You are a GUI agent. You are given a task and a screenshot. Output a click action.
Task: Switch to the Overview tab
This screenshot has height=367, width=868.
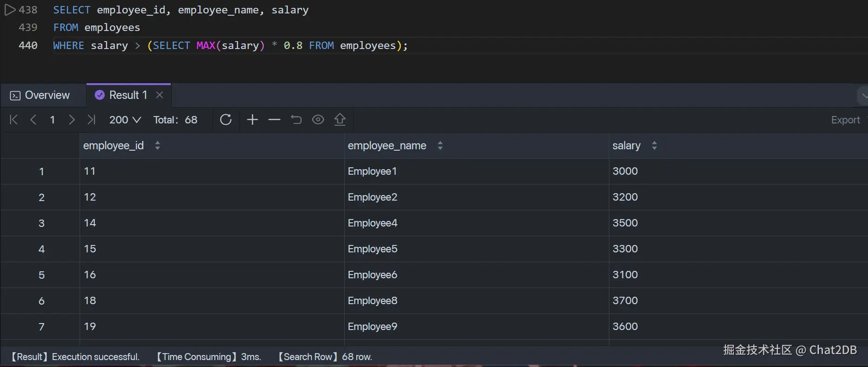[40, 95]
